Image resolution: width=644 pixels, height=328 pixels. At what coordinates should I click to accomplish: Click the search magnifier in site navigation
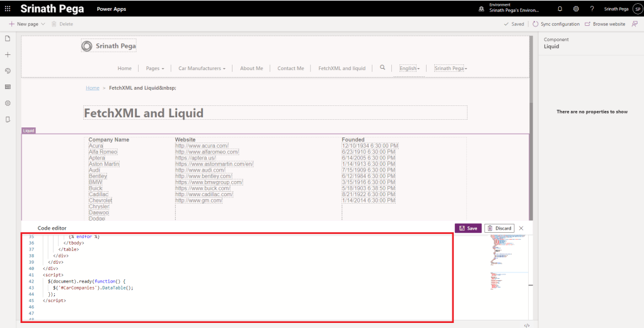point(382,67)
